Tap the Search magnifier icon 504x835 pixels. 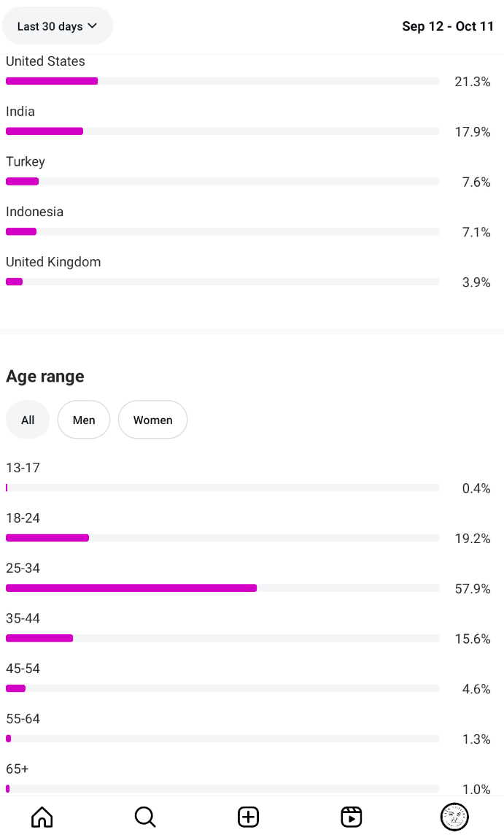coord(145,816)
